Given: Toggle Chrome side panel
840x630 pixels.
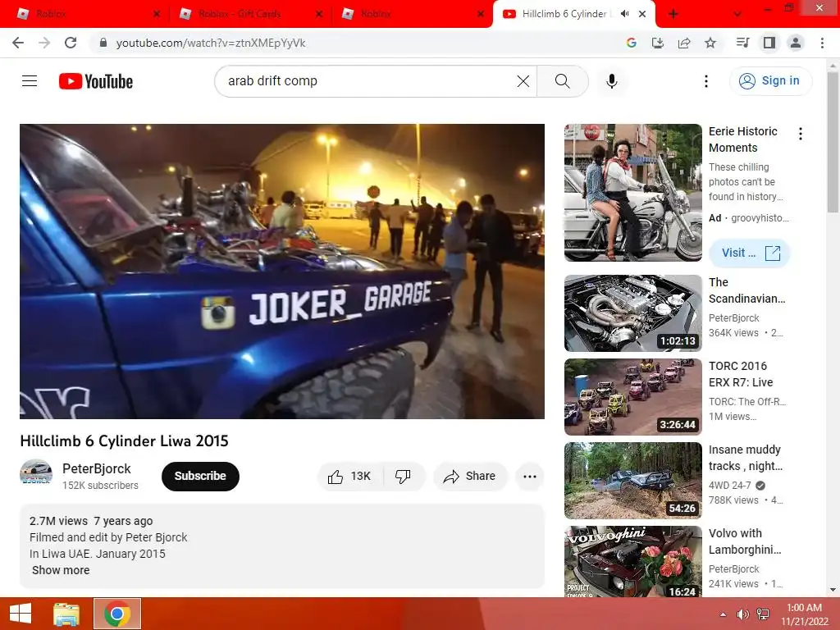Looking at the screenshot, I should (x=769, y=43).
